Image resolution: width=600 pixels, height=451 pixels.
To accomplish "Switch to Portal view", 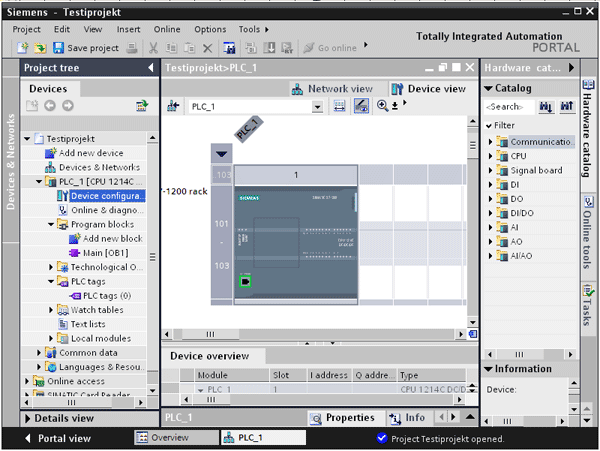I will (58, 439).
